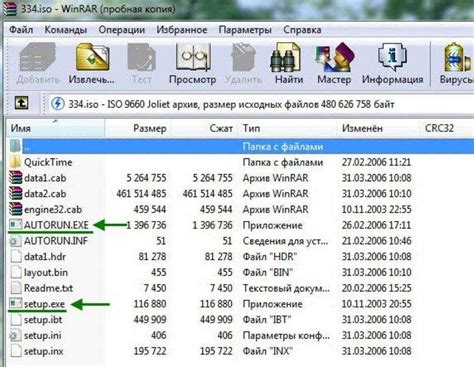Open the Избранное menu

pos(182,30)
